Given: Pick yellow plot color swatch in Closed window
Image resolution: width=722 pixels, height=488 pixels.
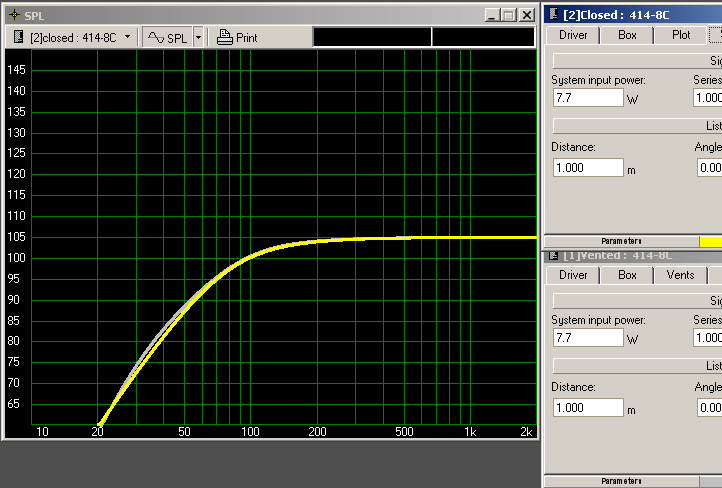Looking at the screenshot, I should 710,241.
